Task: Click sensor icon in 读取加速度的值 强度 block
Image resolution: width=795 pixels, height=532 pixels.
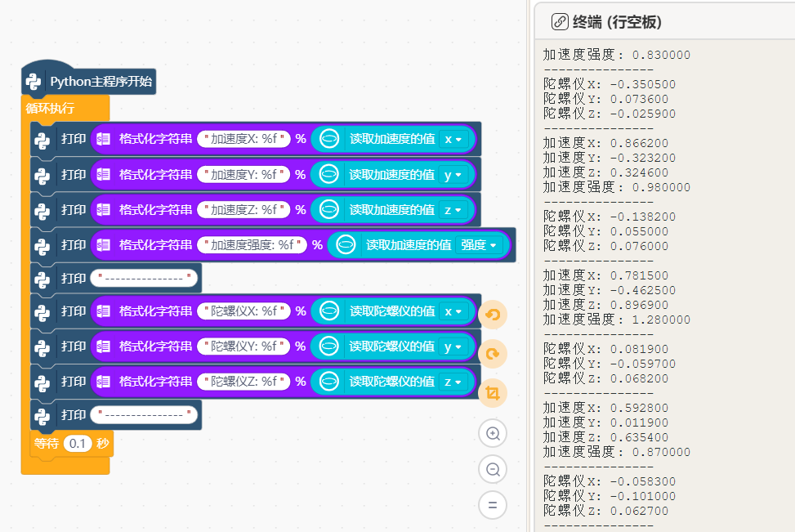Action: point(346,245)
